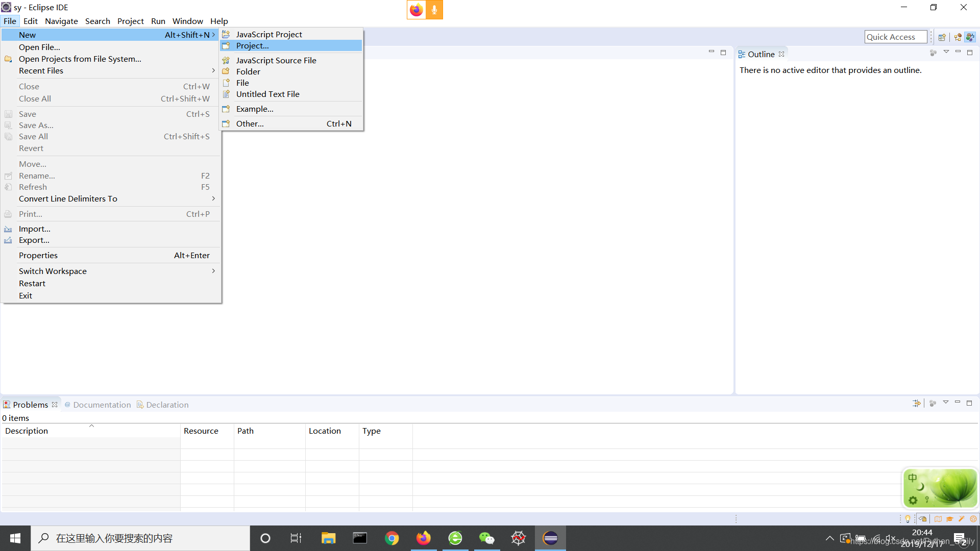Choose Export... from File menu
Viewport: 980px width, 551px height.
(x=111, y=240)
